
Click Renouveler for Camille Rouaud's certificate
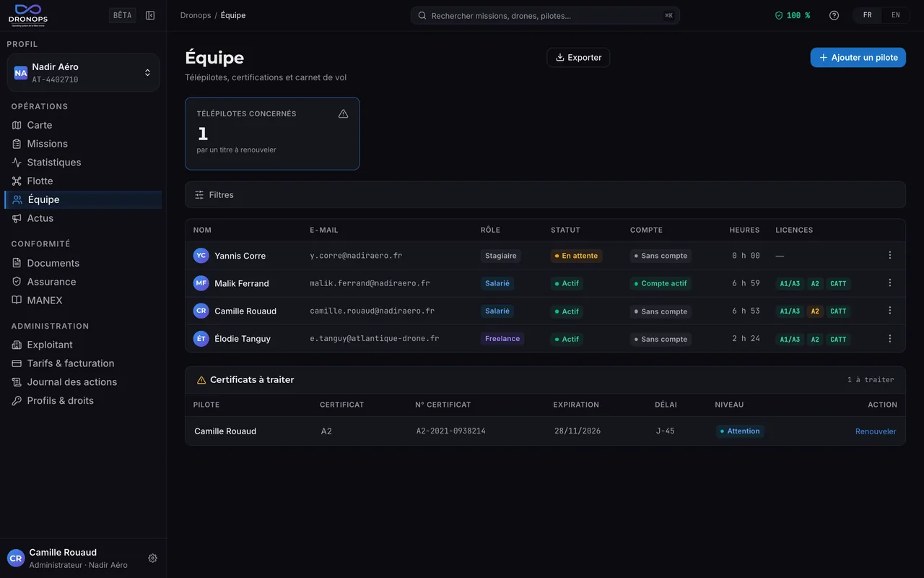pyautogui.click(x=876, y=431)
